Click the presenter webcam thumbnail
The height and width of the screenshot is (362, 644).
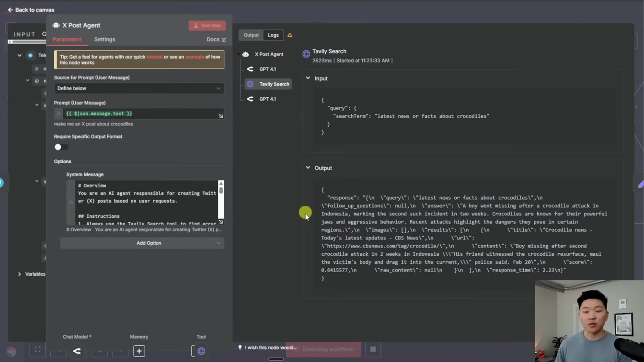(589, 321)
